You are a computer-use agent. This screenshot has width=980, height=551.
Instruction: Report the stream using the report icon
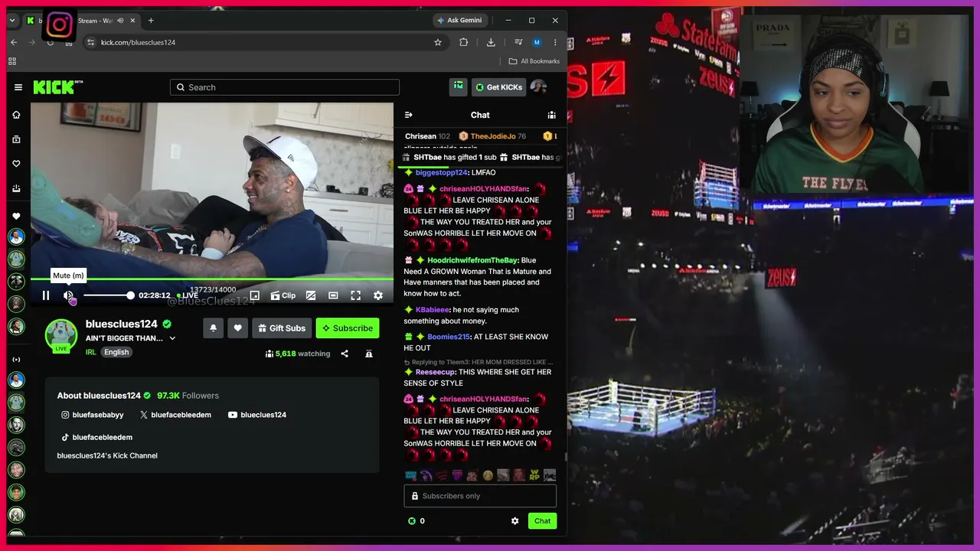pyautogui.click(x=369, y=354)
